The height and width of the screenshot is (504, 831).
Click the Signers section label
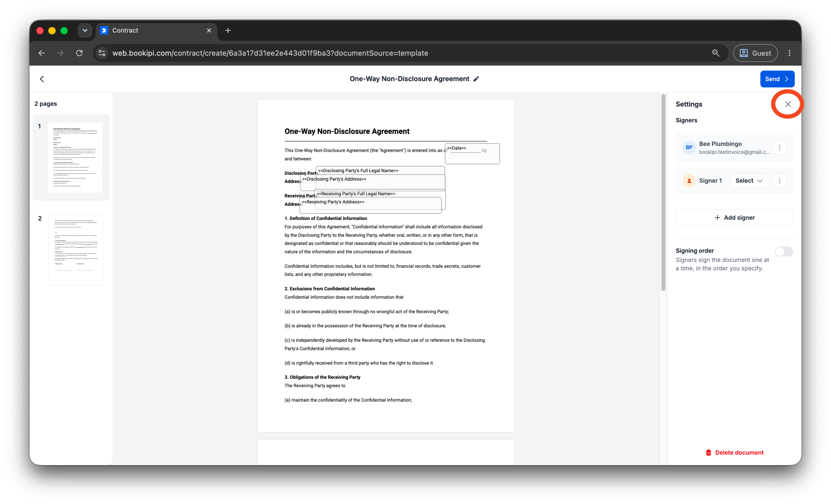[686, 120]
